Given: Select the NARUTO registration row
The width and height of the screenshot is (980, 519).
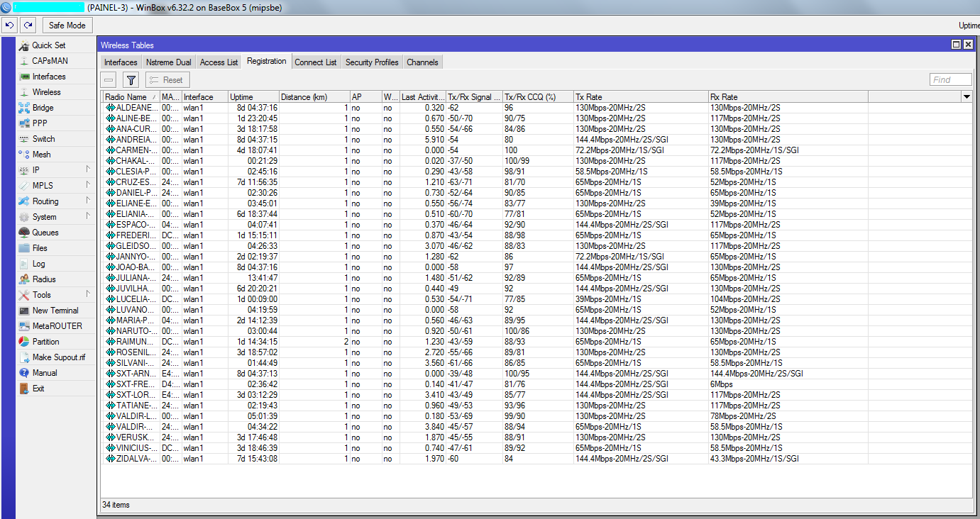Looking at the screenshot, I should pos(536,331).
